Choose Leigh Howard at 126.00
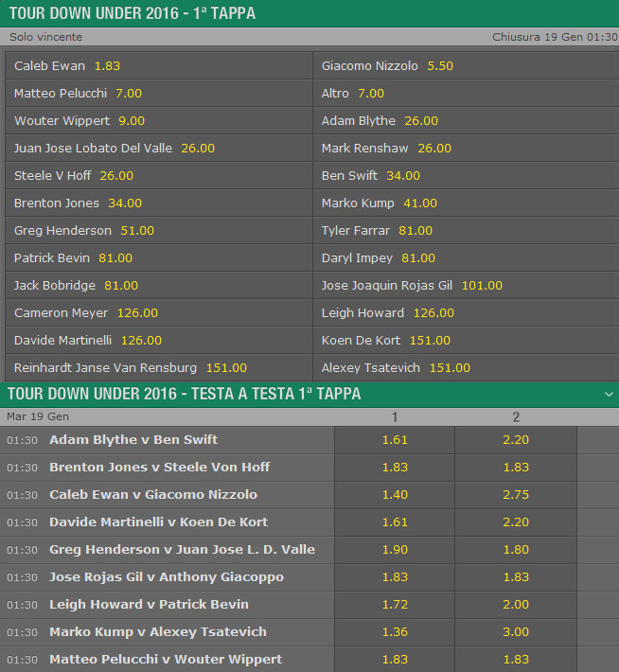 [466, 312]
